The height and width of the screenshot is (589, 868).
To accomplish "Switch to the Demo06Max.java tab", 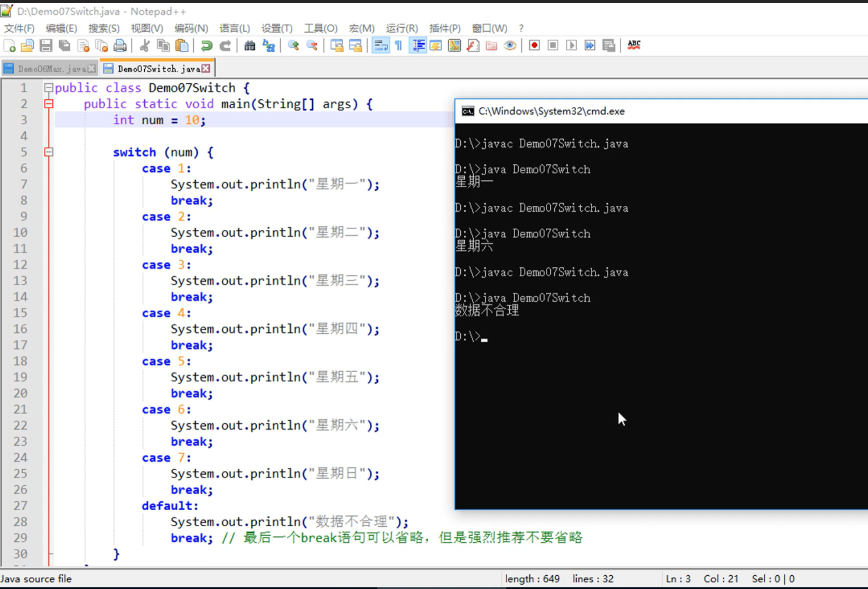I will (x=51, y=69).
